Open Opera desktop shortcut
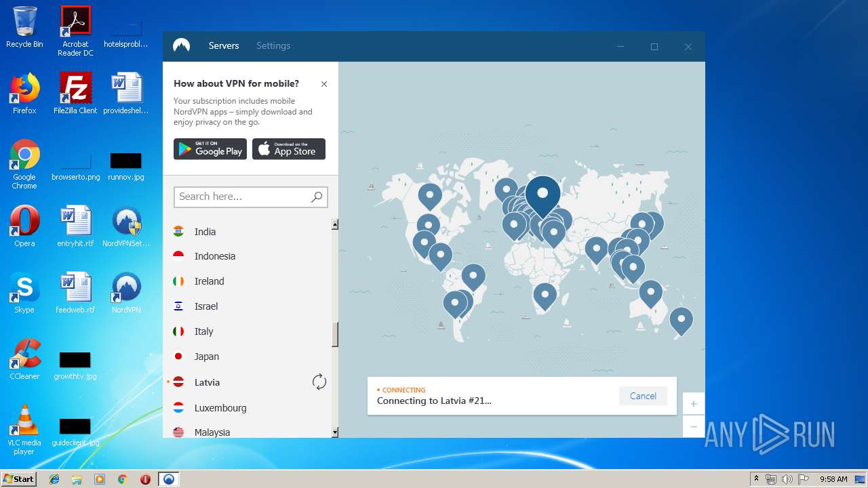Screen dimensions: 868x488 pos(24,226)
